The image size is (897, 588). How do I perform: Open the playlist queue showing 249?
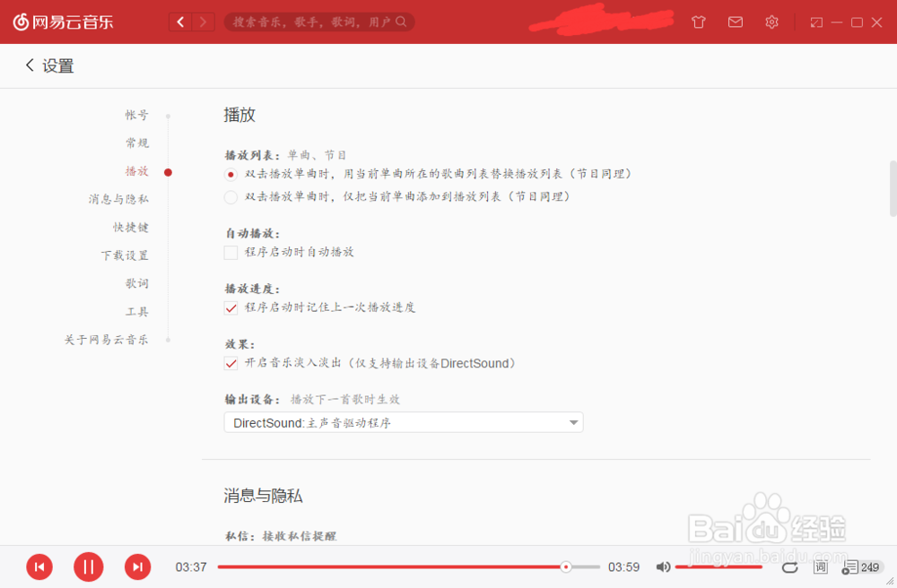861,566
